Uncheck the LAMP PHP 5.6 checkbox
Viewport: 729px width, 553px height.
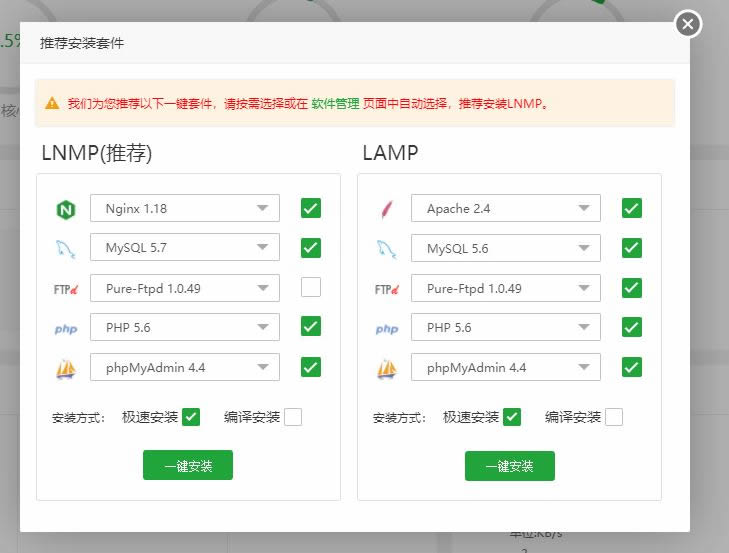[x=632, y=327]
